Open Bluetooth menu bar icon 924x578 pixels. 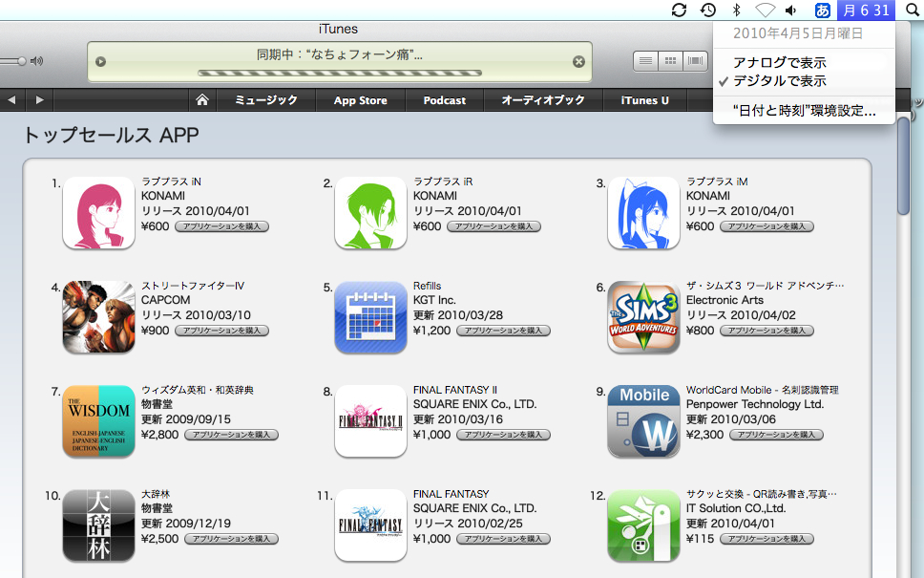point(736,10)
